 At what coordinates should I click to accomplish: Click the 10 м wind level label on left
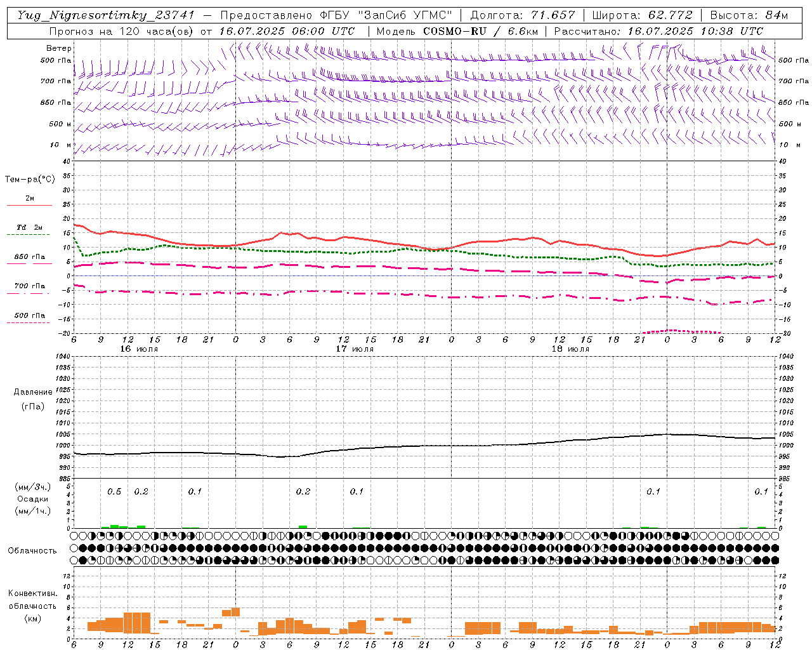(62, 145)
